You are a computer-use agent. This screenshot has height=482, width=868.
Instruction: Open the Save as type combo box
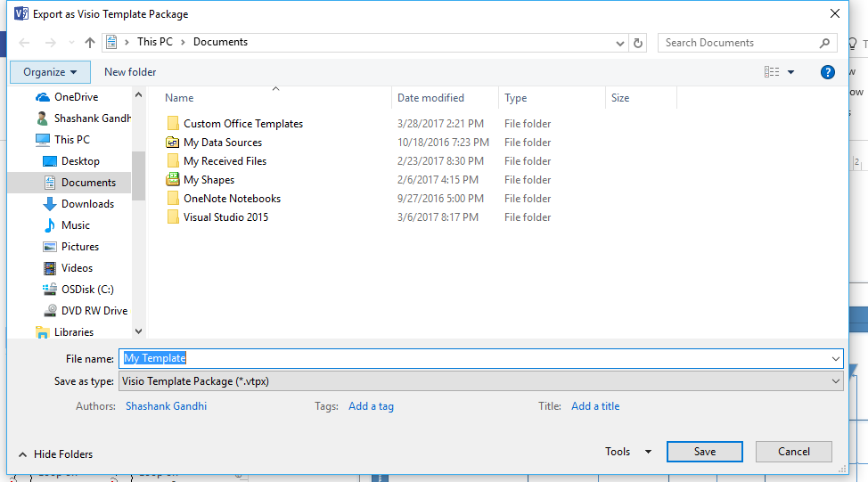point(480,381)
